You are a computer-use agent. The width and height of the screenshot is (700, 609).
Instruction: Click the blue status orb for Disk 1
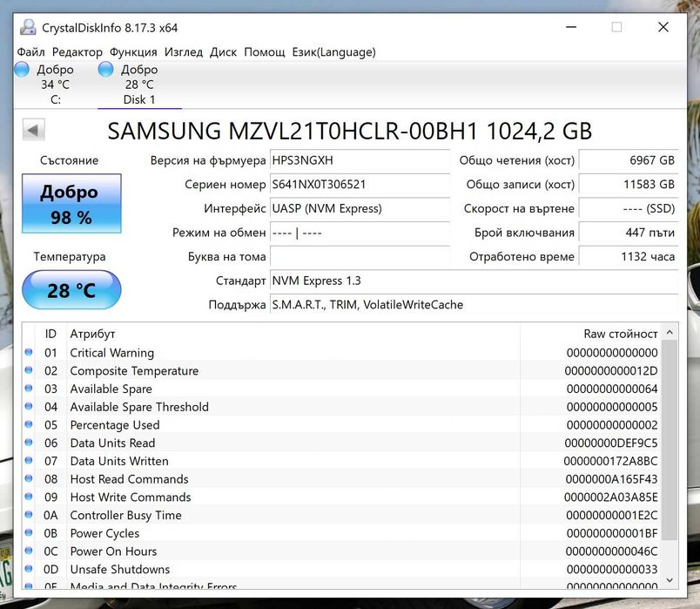coord(106,69)
